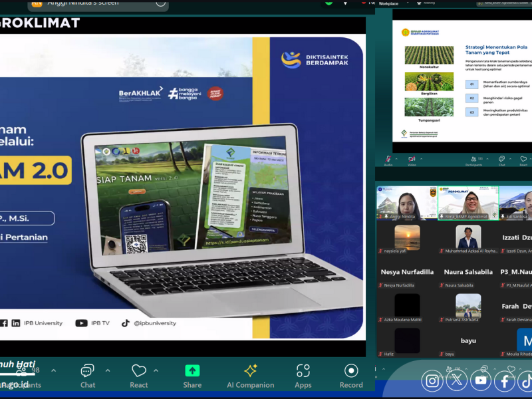532x399 pixels.
Task: Open the Apps panel
Action: [303, 376]
